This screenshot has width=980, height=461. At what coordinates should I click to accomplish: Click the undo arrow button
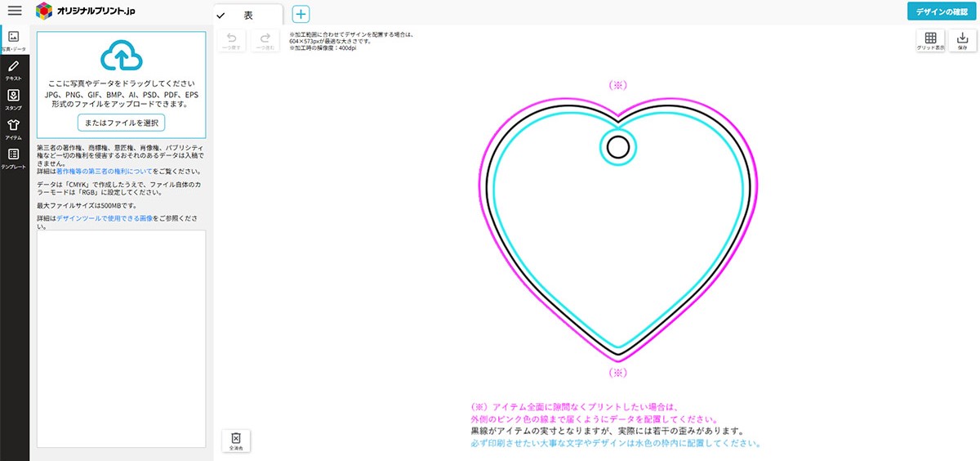[x=231, y=42]
